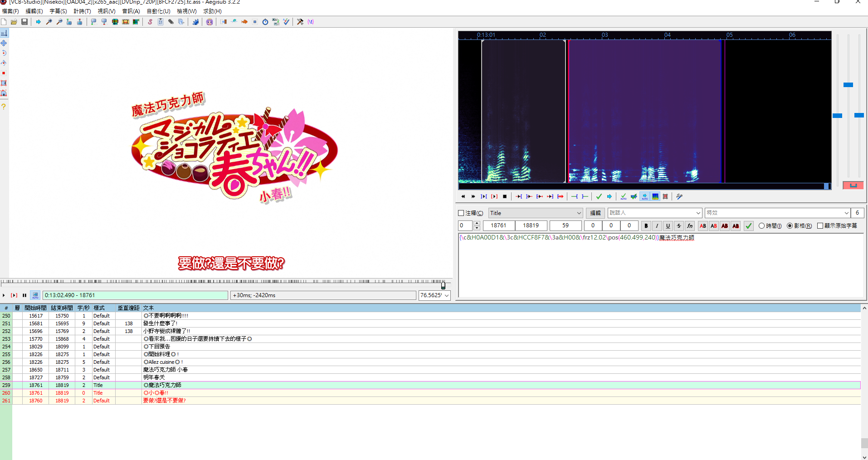868x460 pixels.
Task: Select the Drag subtitles visual tool
Action: click(x=4, y=43)
